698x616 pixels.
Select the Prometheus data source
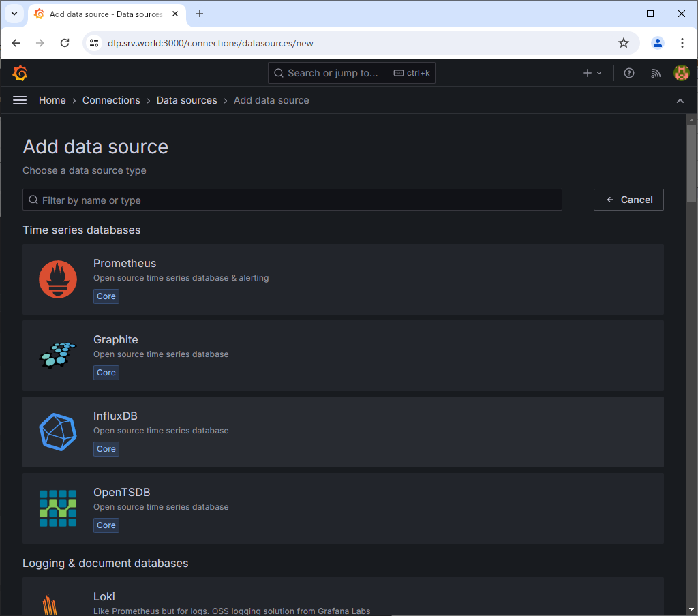[344, 279]
